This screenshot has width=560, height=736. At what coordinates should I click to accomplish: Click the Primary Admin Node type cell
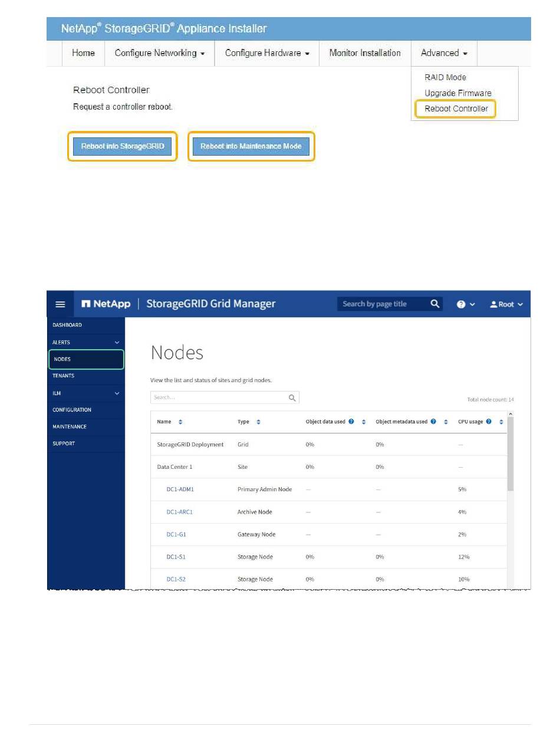tap(265, 489)
